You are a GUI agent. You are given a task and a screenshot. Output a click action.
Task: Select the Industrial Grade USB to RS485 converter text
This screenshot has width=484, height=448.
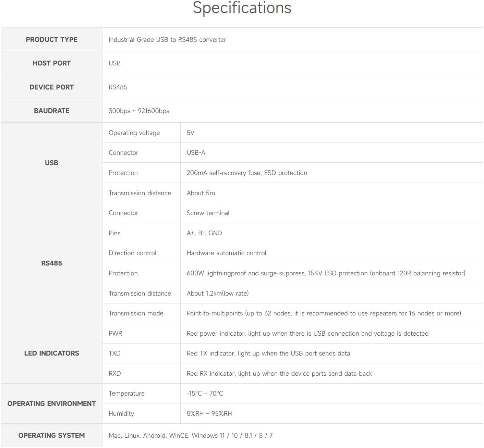(167, 39)
